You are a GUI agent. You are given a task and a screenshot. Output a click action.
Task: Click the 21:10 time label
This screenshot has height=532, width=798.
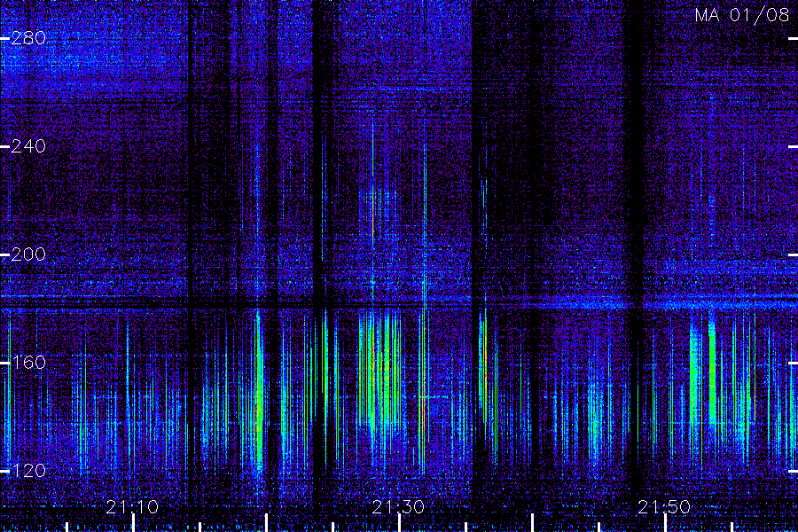click(x=132, y=507)
